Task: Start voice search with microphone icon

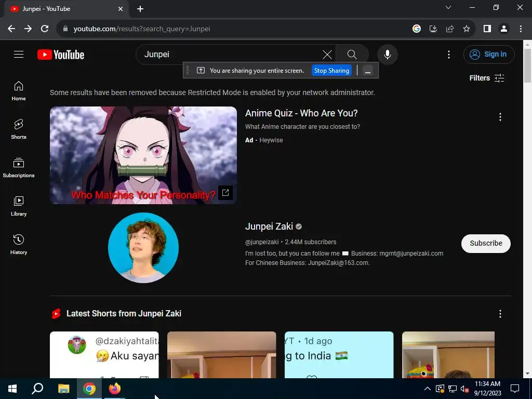Action: click(388, 54)
